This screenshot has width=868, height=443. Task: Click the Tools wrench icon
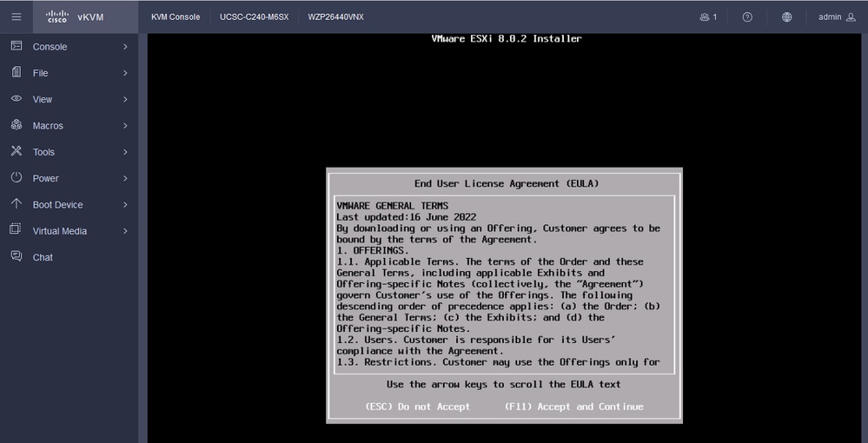click(17, 150)
